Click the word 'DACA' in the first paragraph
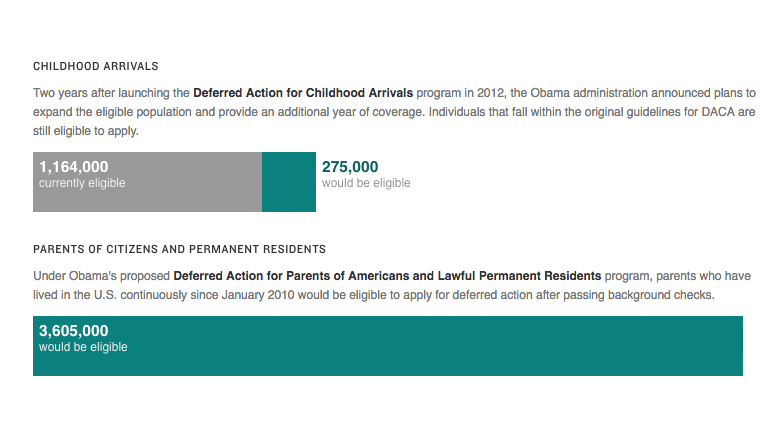The image size is (766, 431). tap(698, 111)
